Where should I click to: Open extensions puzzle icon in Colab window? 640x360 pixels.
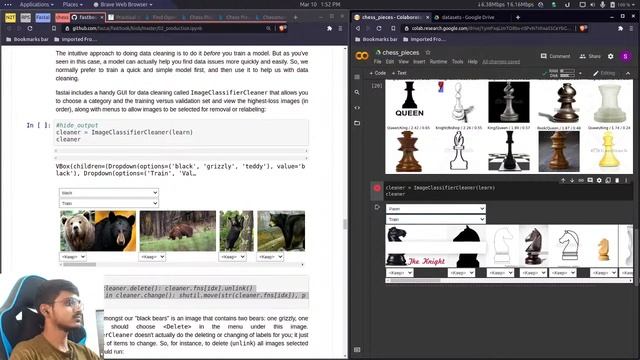pos(620,29)
